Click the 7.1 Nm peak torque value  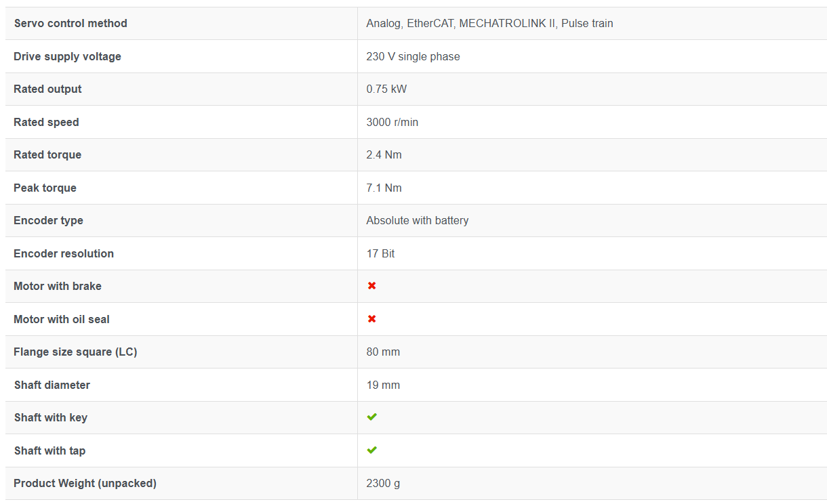(384, 188)
